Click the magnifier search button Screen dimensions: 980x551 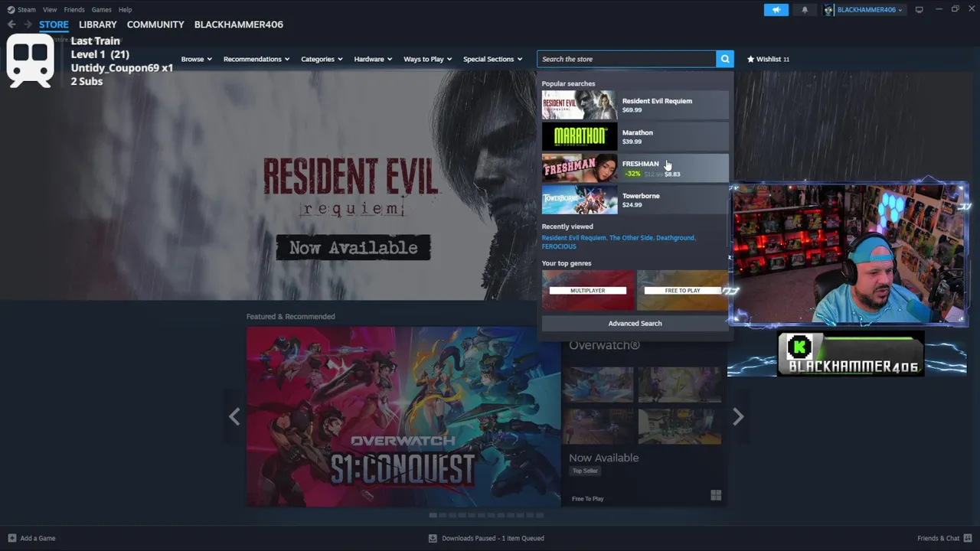[725, 59]
